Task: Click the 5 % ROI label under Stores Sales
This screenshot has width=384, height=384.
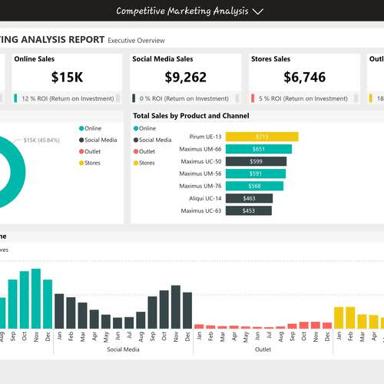Action: pyautogui.click(x=303, y=99)
